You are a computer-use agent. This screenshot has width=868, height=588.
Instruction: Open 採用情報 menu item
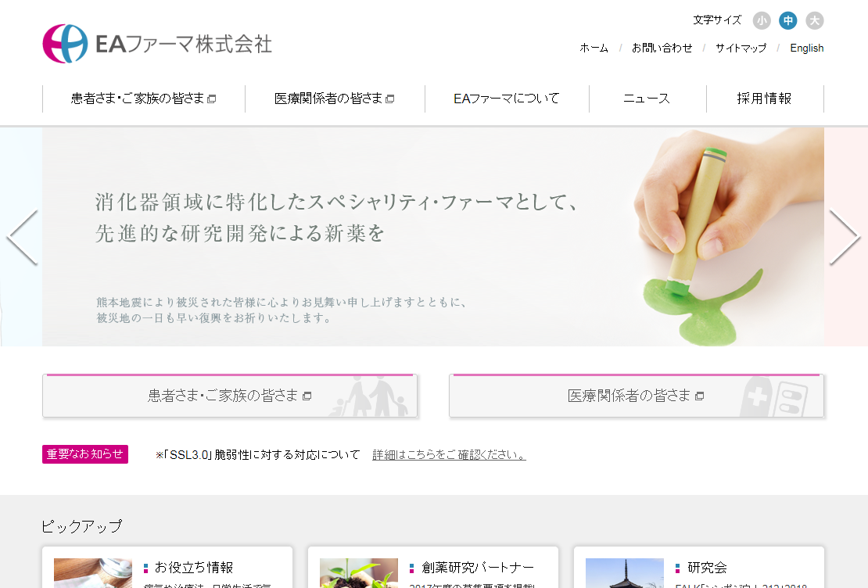(765, 99)
